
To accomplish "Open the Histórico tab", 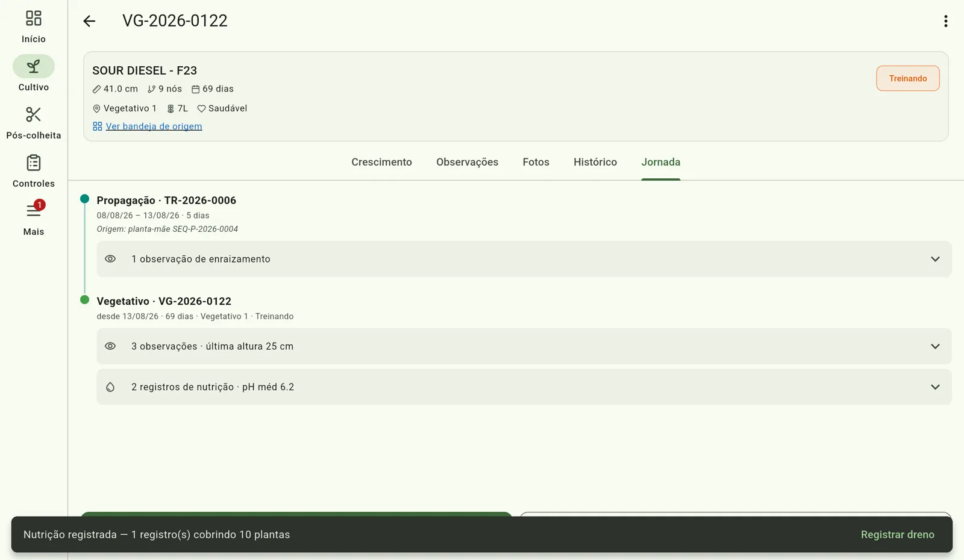I will tap(595, 162).
